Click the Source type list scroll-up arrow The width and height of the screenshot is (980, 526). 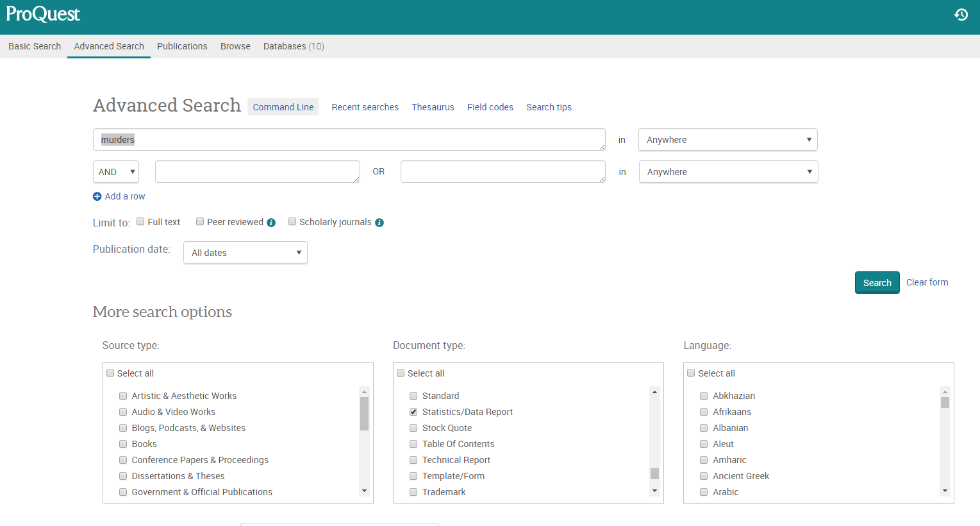[364, 391]
